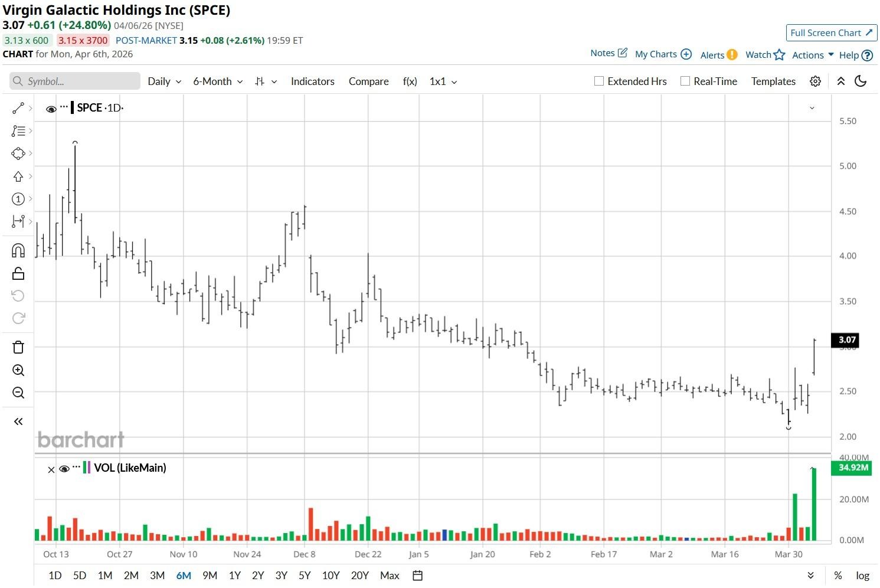Click the VOL indicator color swatch
This screenshot has height=588, width=880.
(87, 468)
